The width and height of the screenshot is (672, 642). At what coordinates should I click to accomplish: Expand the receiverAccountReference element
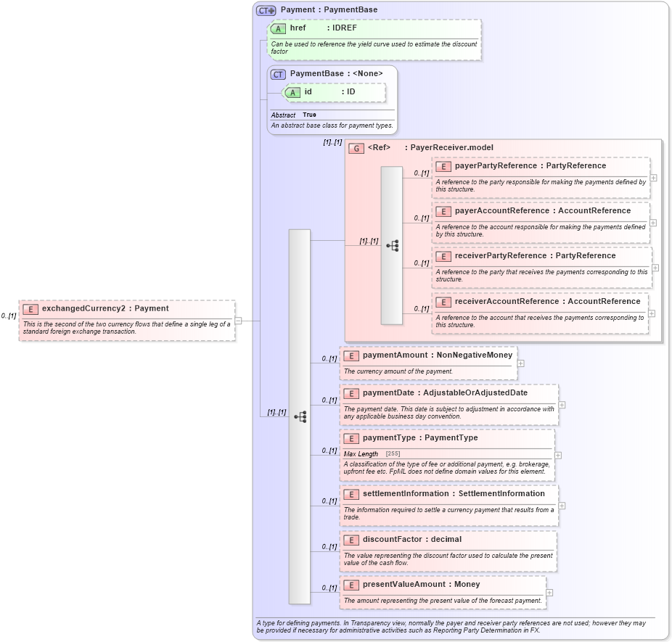[654, 313]
